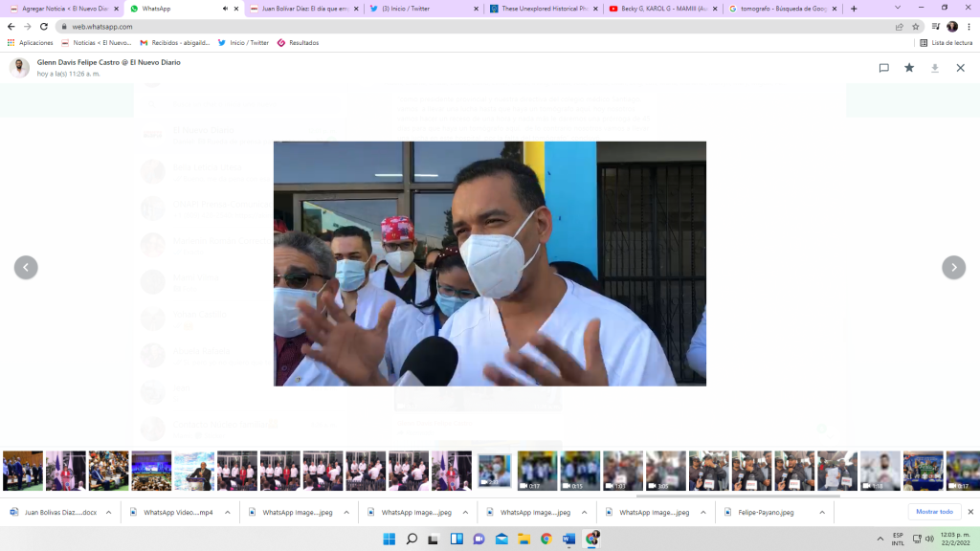Open Microsoft Word from taskbar

click(568, 539)
